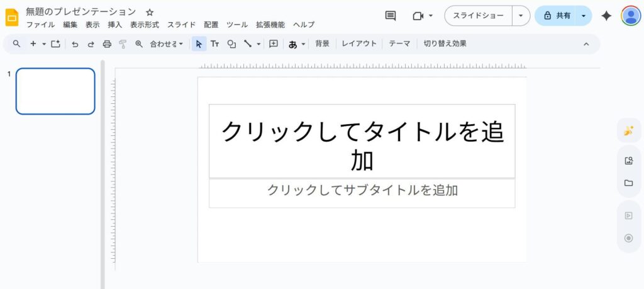Open the ツール menu

tap(237, 25)
